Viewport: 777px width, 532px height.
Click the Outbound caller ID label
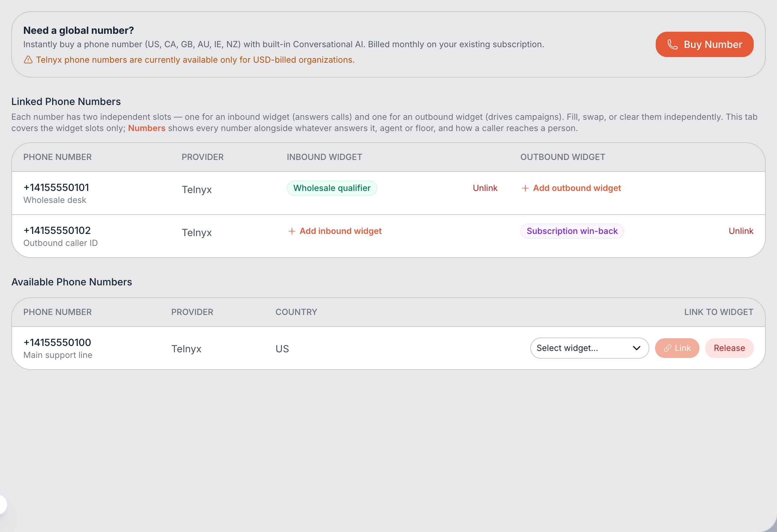pyautogui.click(x=61, y=243)
